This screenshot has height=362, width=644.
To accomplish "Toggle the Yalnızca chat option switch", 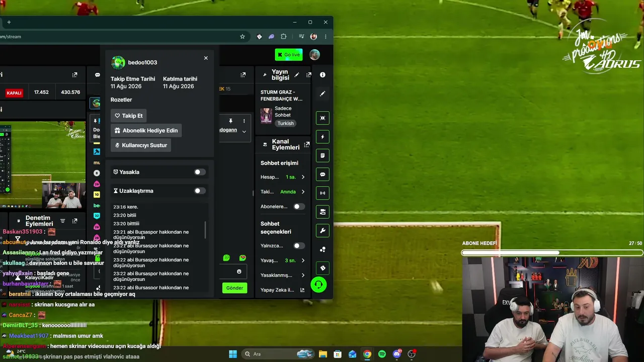I will [299, 246].
